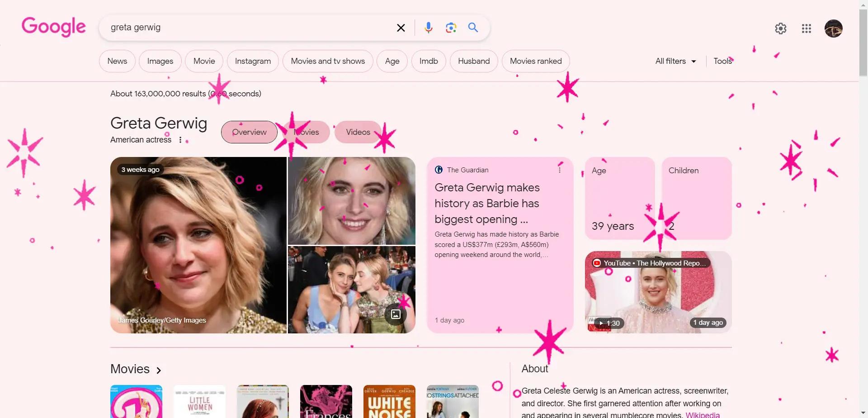Select the Imdb filter chip
Image resolution: width=868 pixels, height=418 pixels.
click(429, 61)
